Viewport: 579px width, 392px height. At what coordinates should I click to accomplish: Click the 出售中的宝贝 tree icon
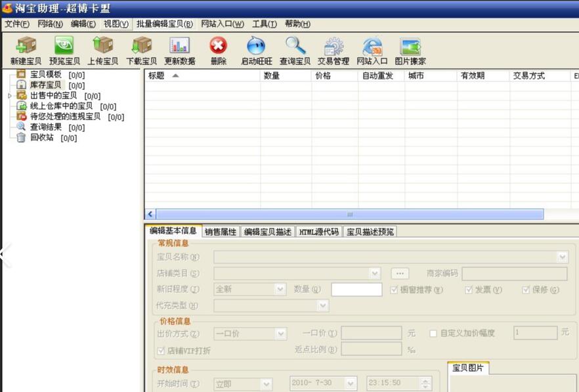(x=22, y=96)
